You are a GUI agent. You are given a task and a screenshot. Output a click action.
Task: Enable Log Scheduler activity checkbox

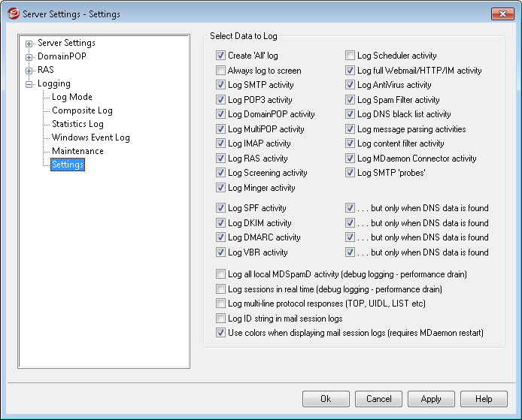tap(351, 56)
